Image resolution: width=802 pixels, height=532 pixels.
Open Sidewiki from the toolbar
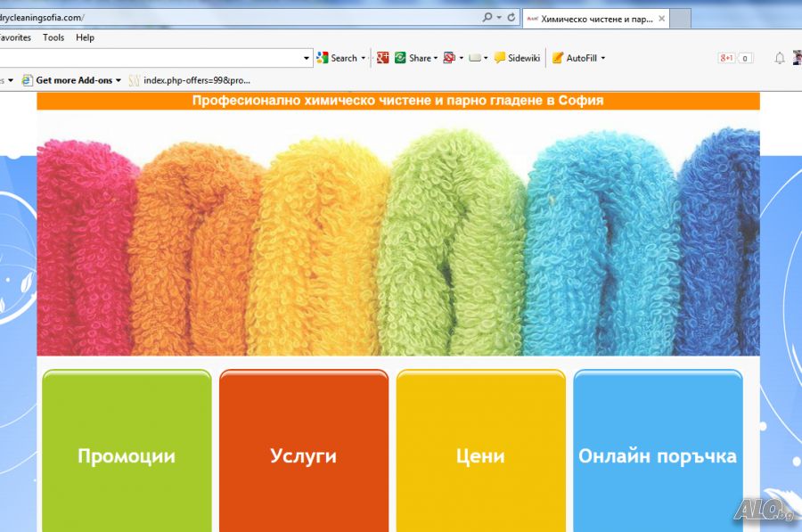[517, 58]
